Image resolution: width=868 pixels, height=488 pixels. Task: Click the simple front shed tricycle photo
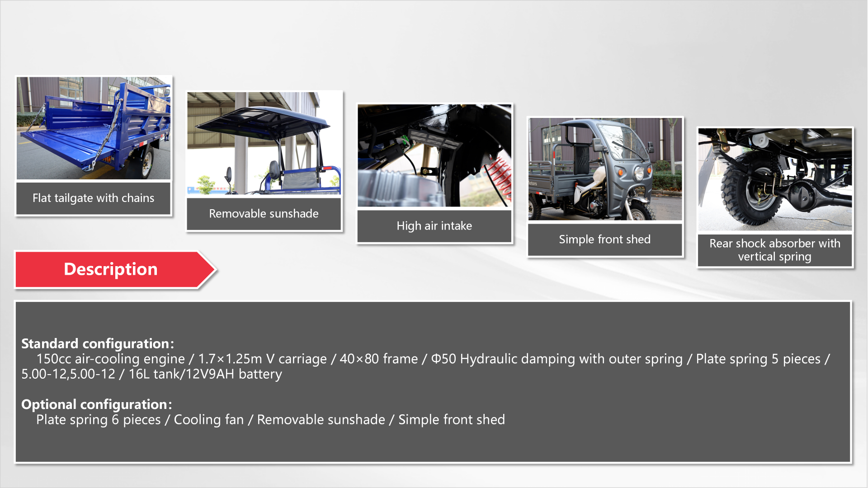(605, 169)
